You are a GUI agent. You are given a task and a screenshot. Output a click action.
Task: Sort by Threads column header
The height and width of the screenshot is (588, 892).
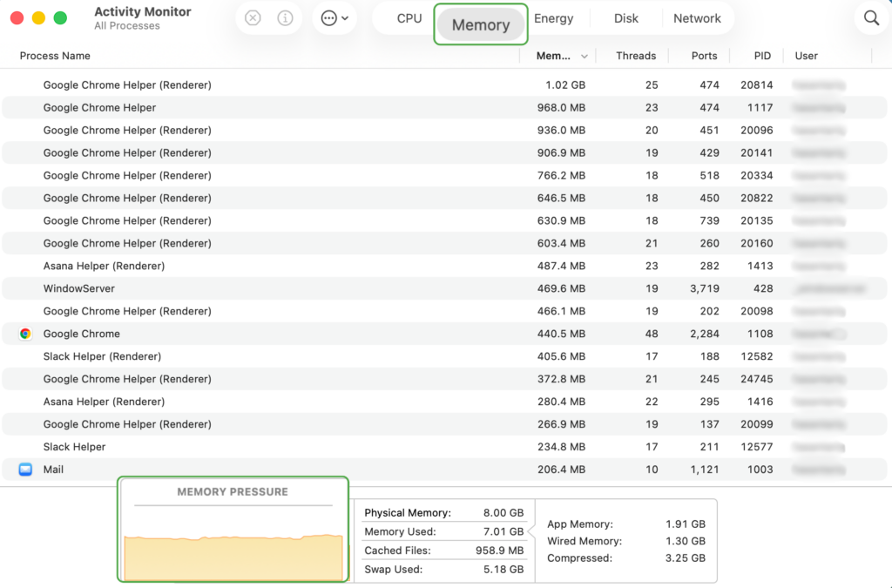tap(635, 56)
